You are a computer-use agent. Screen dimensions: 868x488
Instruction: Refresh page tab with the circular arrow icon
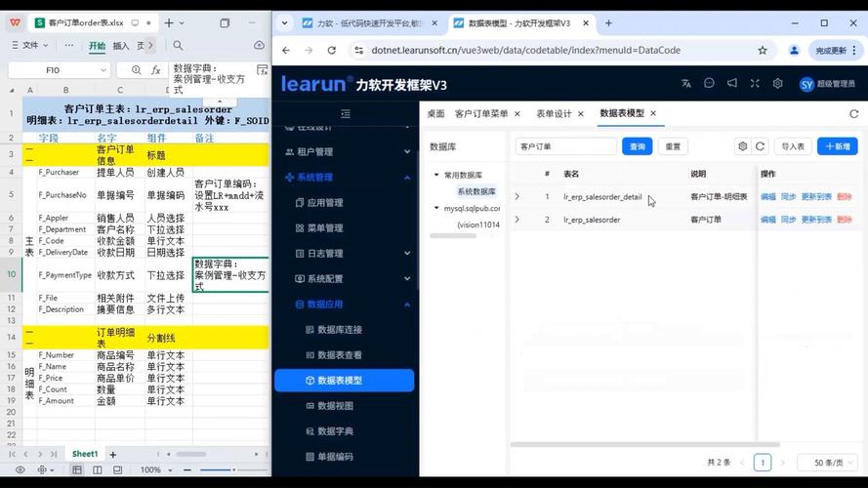point(853,113)
